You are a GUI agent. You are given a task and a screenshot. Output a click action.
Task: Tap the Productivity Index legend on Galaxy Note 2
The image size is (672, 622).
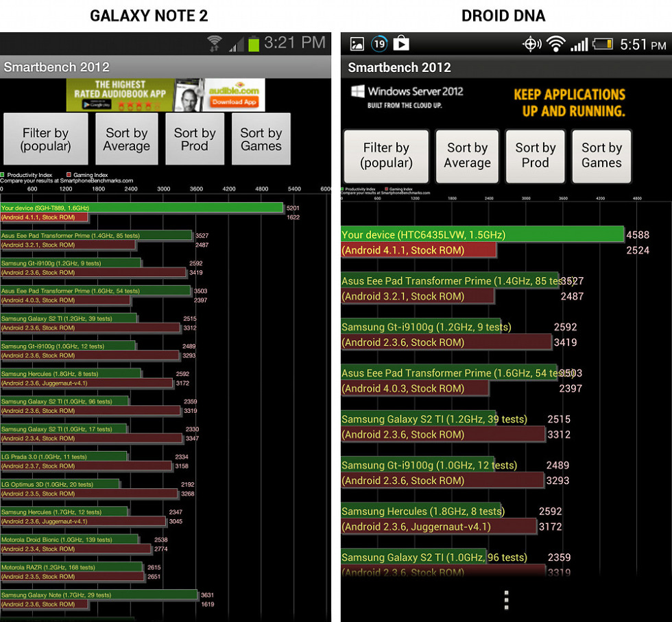tap(27, 175)
